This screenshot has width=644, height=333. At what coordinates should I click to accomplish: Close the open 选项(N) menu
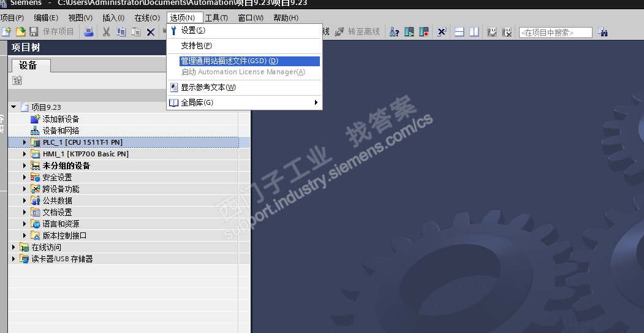[x=185, y=18]
